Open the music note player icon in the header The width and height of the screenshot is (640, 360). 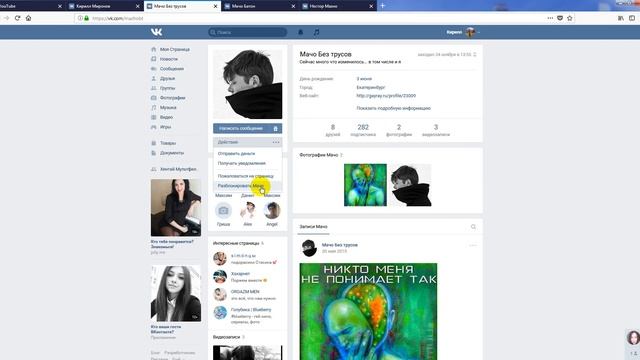coord(316,32)
